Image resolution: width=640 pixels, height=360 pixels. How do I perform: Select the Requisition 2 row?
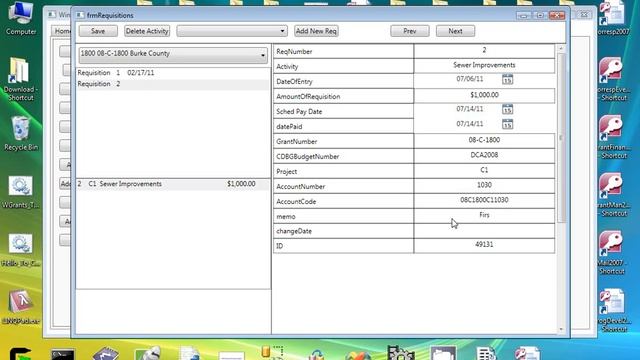pos(173,84)
